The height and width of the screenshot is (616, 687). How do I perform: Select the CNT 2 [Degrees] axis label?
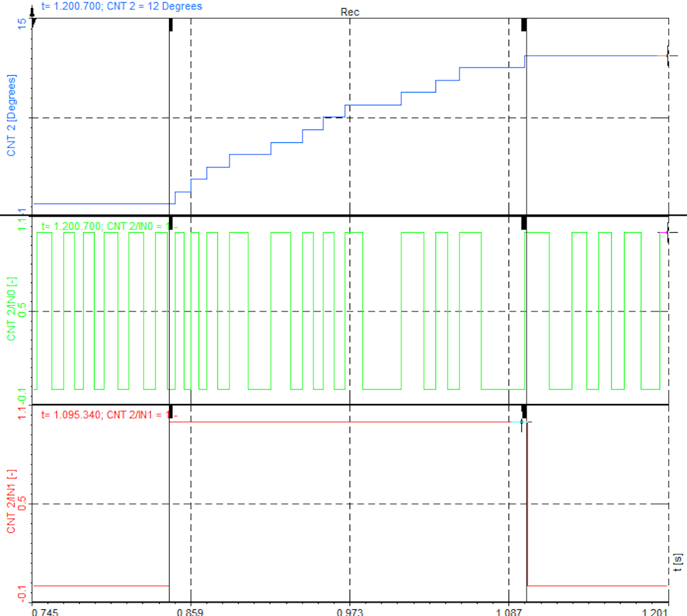tap(11, 115)
